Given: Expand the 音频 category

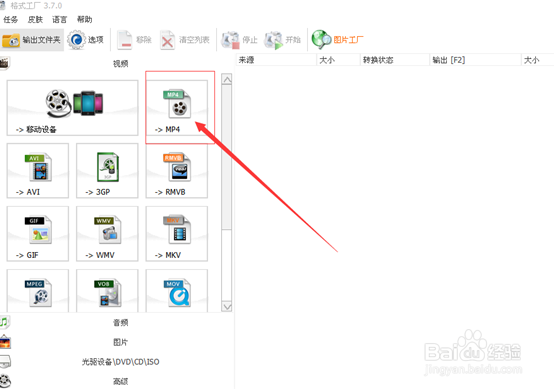Looking at the screenshot, I should [x=117, y=322].
